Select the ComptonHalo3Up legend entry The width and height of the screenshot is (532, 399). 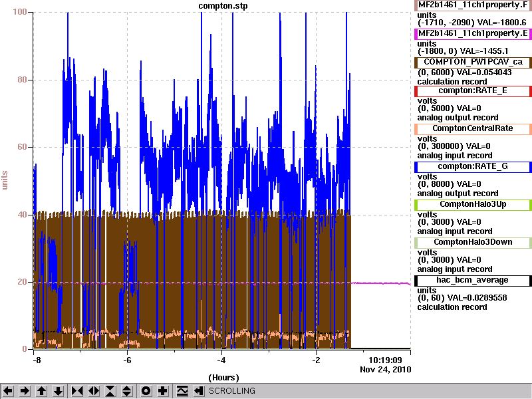tap(473, 204)
